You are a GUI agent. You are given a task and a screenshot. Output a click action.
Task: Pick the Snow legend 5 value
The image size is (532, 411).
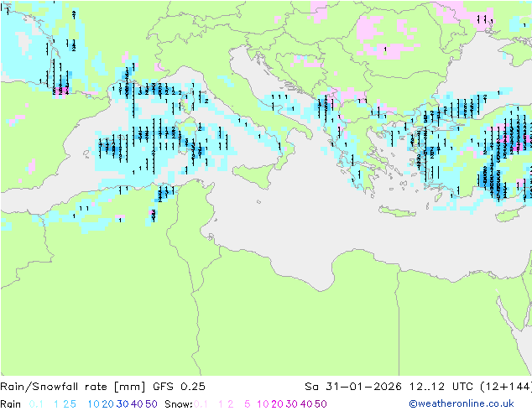pyautogui.click(x=248, y=404)
